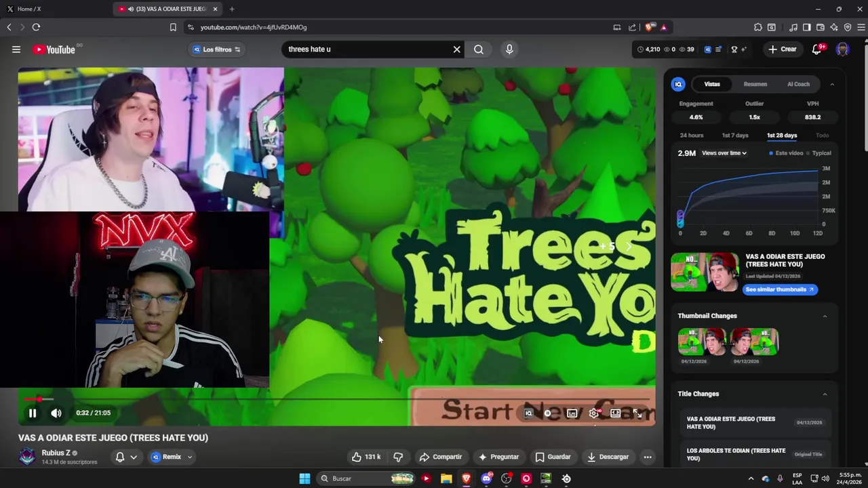868x488 pixels.
Task: Save the video with Guardar
Action: (553, 457)
